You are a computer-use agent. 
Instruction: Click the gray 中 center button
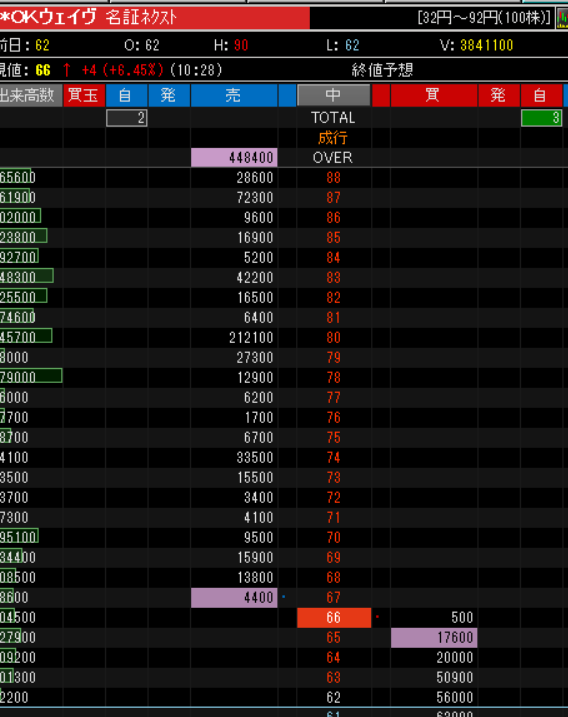tap(333, 95)
